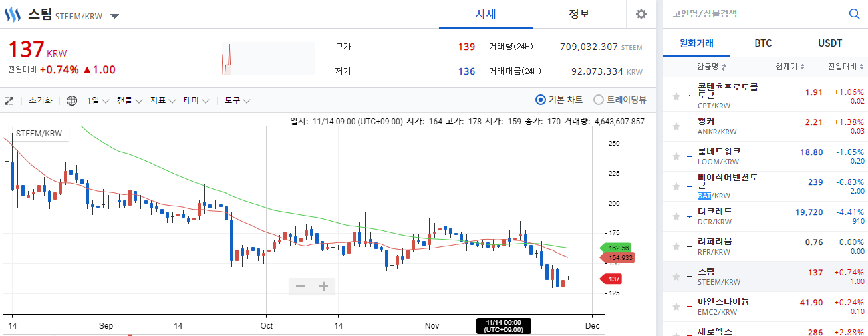The width and height of the screenshot is (868, 336).
Task: Click the search magnifier icon
Action: [x=854, y=13]
